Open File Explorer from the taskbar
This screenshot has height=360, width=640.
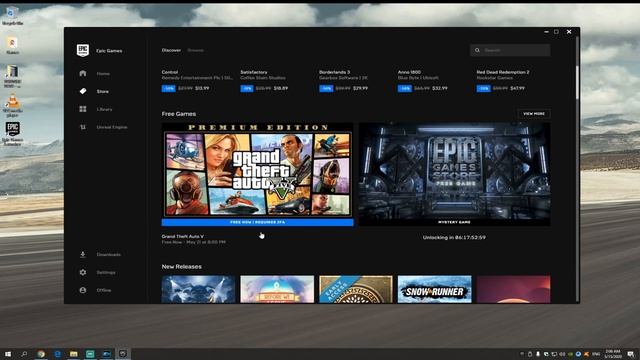click(73, 354)
